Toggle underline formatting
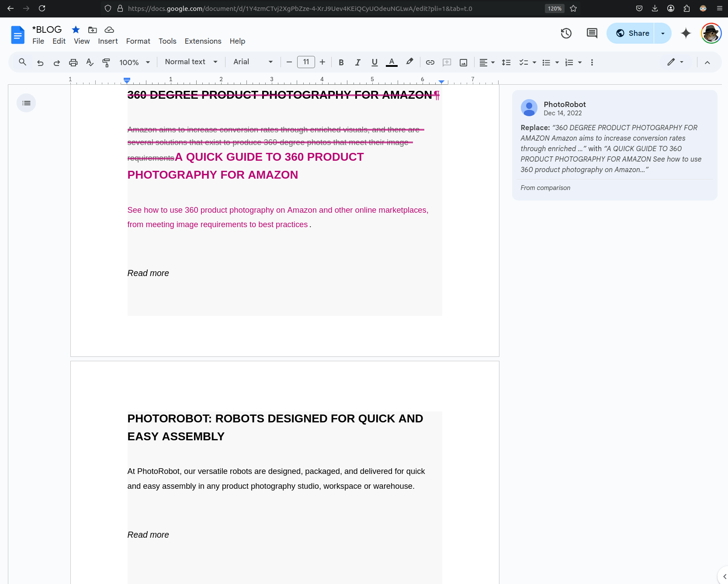 (374, 62)
